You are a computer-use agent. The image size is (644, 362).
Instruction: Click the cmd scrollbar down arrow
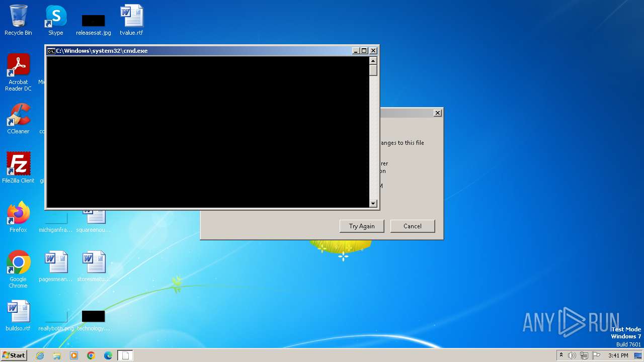373,204
